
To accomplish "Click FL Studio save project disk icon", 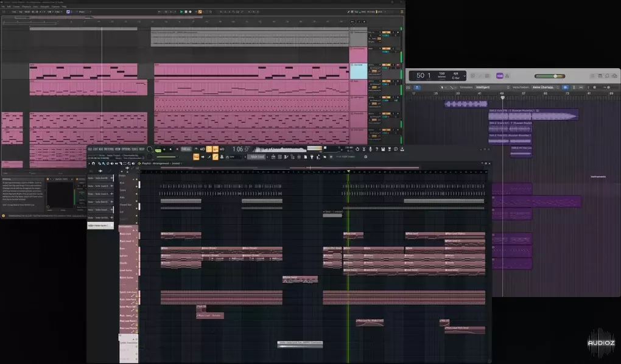I will point(383,149).
